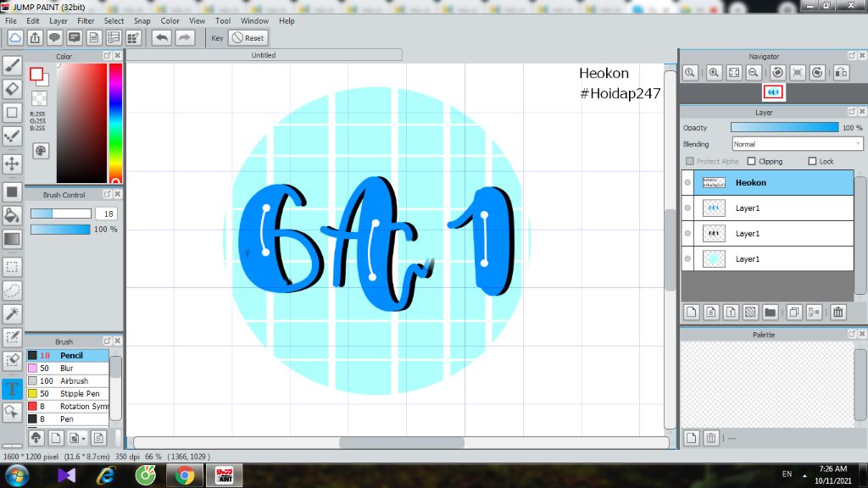Viewport: 868px width, 488px height.
Task: Select the Lasso selection tool
Action: [x=12, y=291]
